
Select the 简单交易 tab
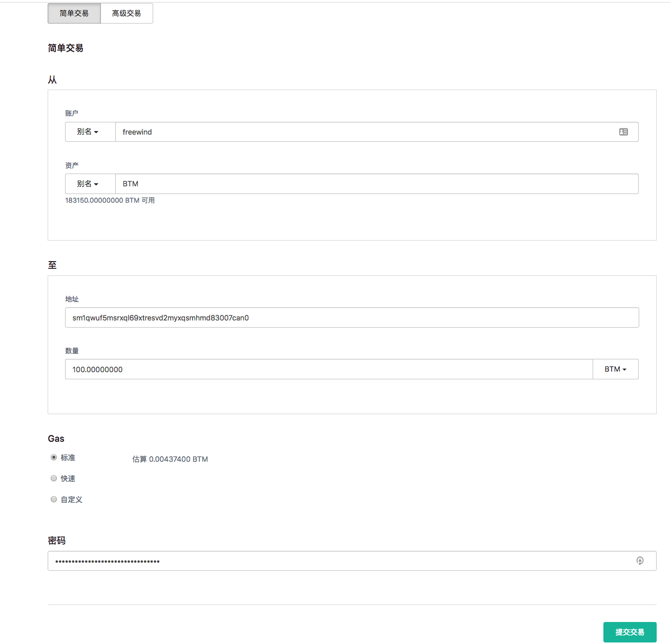click(74, 13)
